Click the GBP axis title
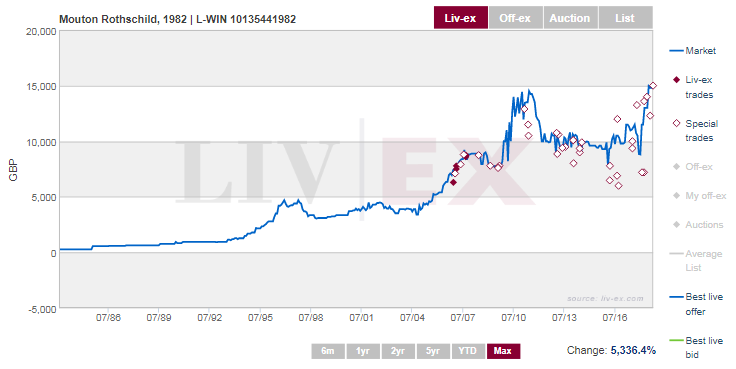This screenshot has height=369, width=736. pyautogui.click(x=13, y=170)
